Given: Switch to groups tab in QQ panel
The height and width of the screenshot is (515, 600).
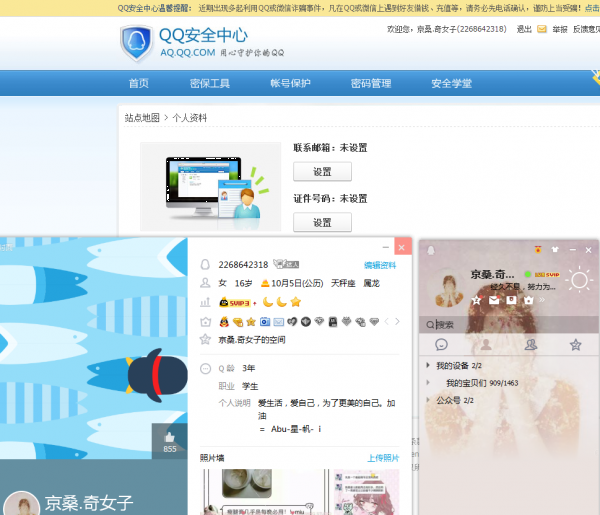Looking at the screenshot, I should pos(531,344).
